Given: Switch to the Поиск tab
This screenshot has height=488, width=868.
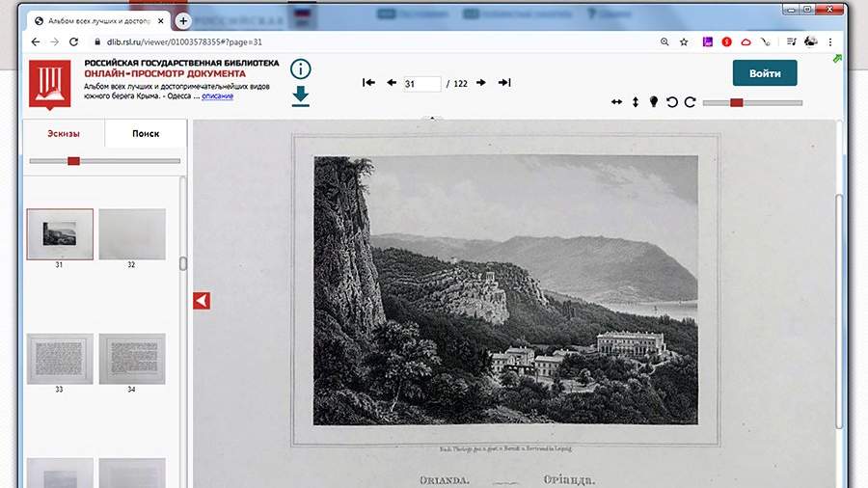Looking at the screenshot, I should [146, 134].
